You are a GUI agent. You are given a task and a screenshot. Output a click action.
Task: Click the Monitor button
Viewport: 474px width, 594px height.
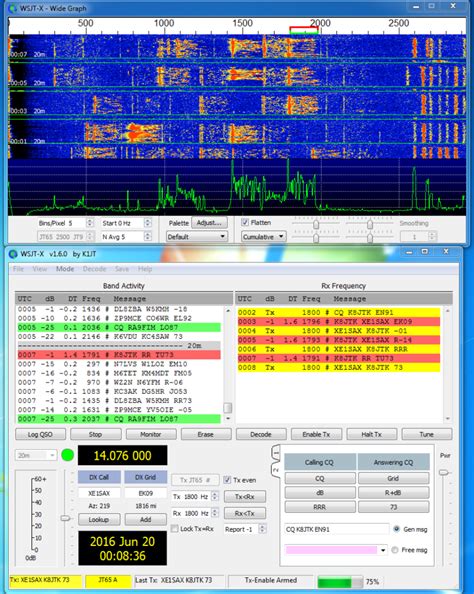[x=151, y=435]
